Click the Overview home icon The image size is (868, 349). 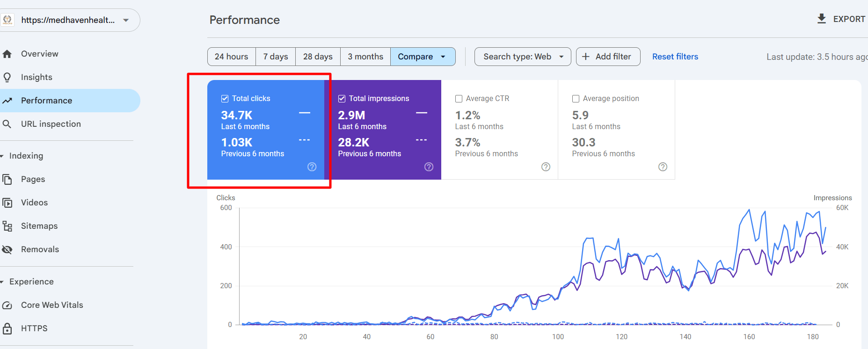click(x=7, y=54)
